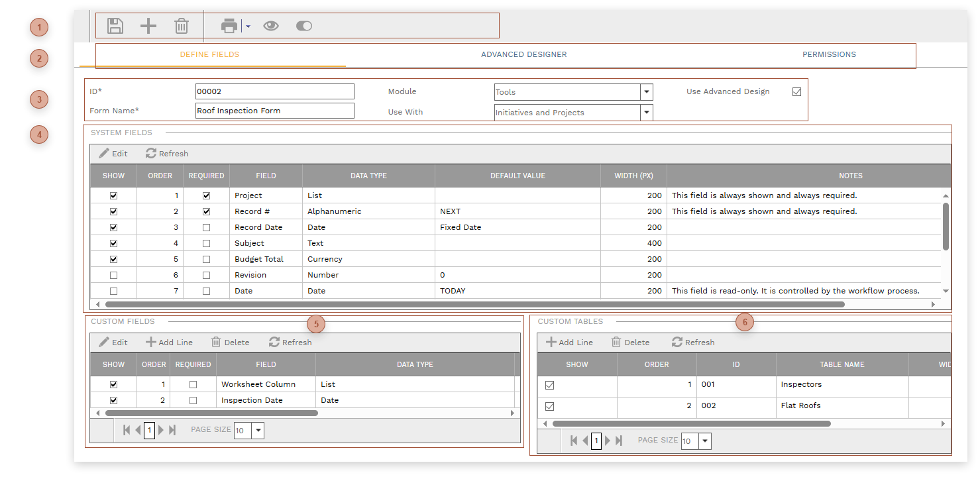Screen dimensions: 980x477
Task: Toggle the switch control in the toolbar
Action: pos(303,25)
